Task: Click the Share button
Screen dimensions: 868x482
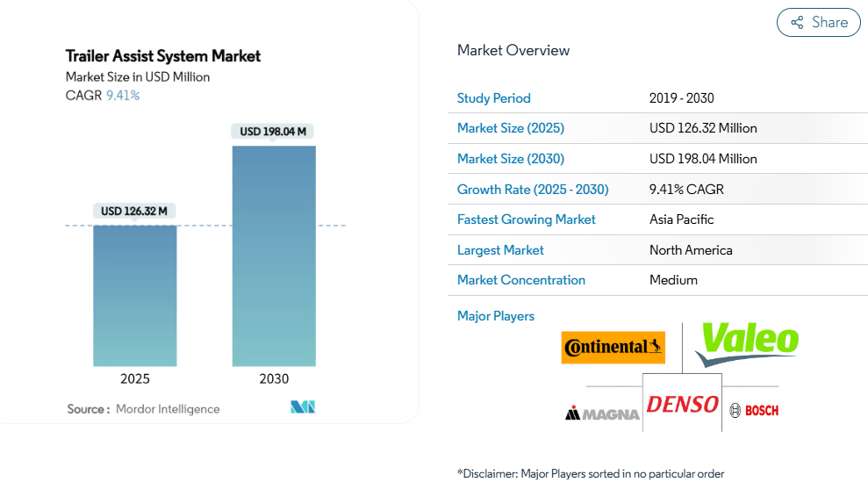Action: coord(818,23)
